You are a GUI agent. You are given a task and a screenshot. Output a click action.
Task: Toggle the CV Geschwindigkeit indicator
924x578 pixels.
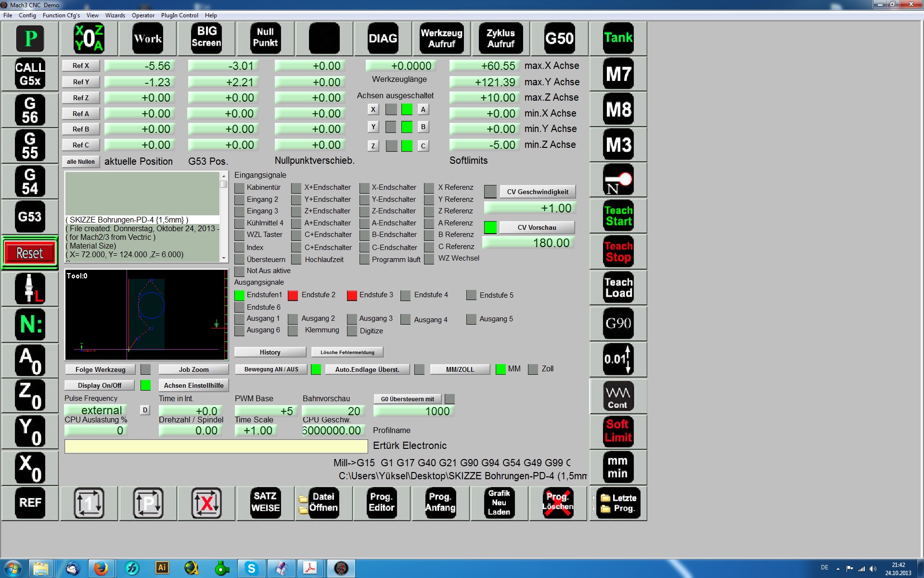490,192
